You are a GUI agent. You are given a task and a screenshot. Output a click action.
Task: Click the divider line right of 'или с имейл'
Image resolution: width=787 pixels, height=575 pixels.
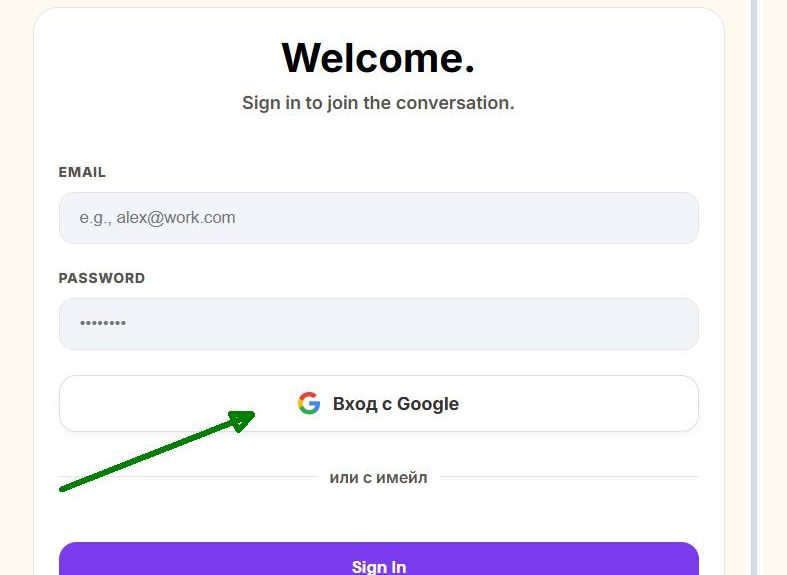(568, 477)
